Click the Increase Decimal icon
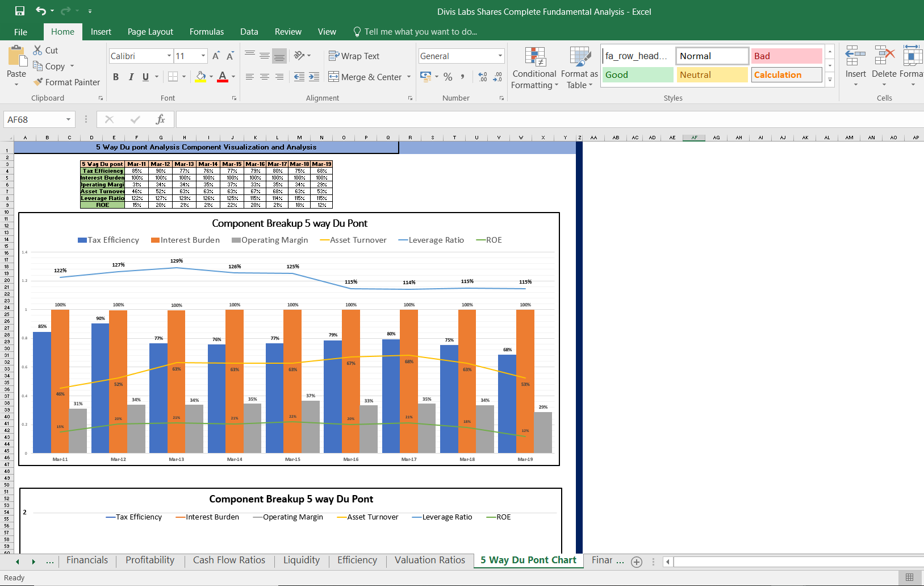This screenshot has width=924, height=586. [x=483, y=77]
